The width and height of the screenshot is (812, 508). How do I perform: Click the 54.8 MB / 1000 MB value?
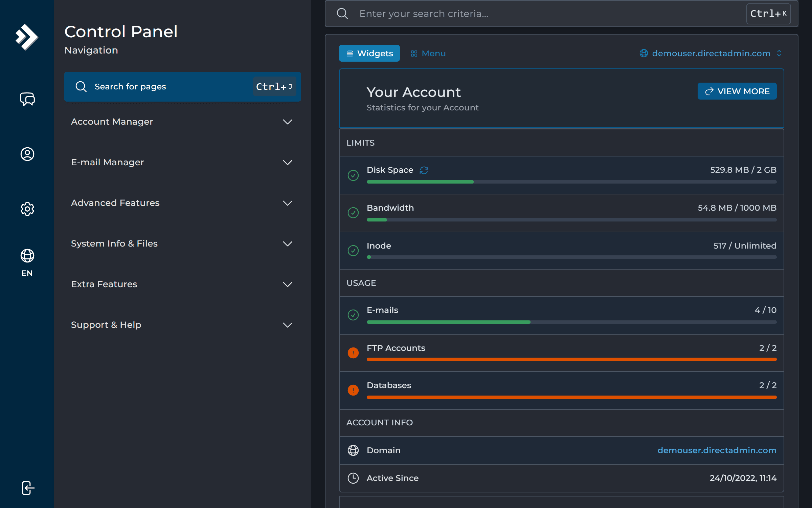click(x=737, y=208)
